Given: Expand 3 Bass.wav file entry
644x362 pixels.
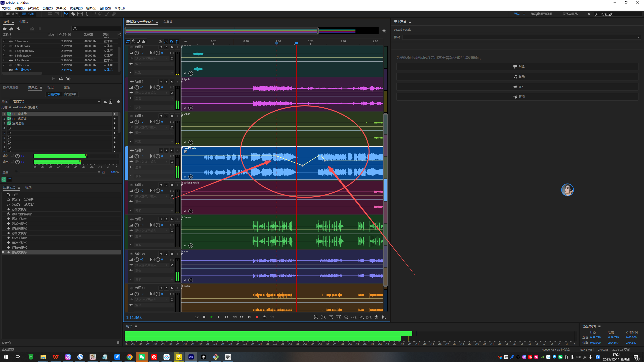Looking at the screenshot, I should tap(4, 41).
